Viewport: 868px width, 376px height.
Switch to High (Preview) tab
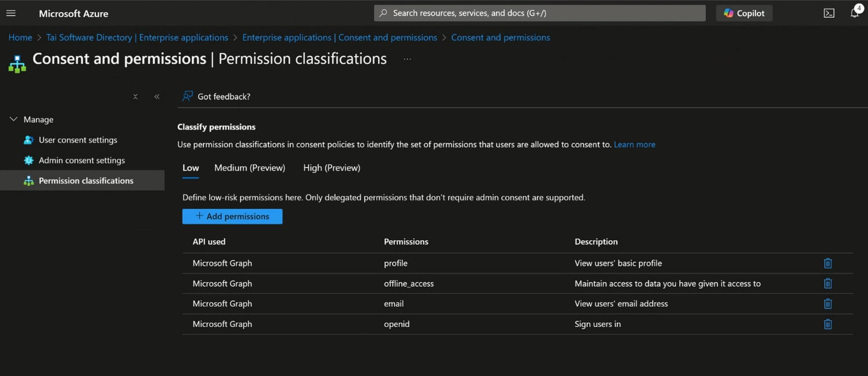pos(332,168)
